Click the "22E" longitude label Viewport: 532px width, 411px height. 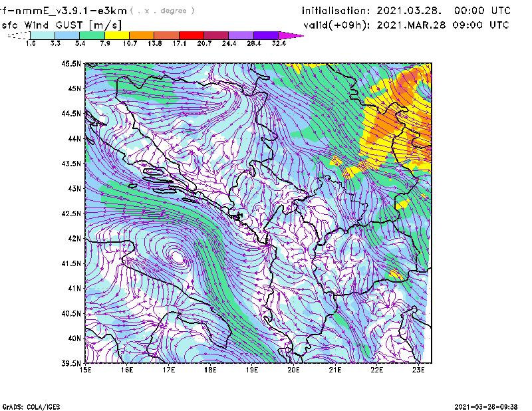click(x=376, y=370)
